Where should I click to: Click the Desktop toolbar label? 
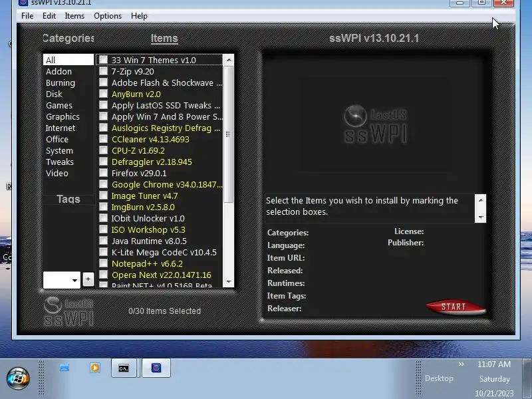[x=439, y=378]
